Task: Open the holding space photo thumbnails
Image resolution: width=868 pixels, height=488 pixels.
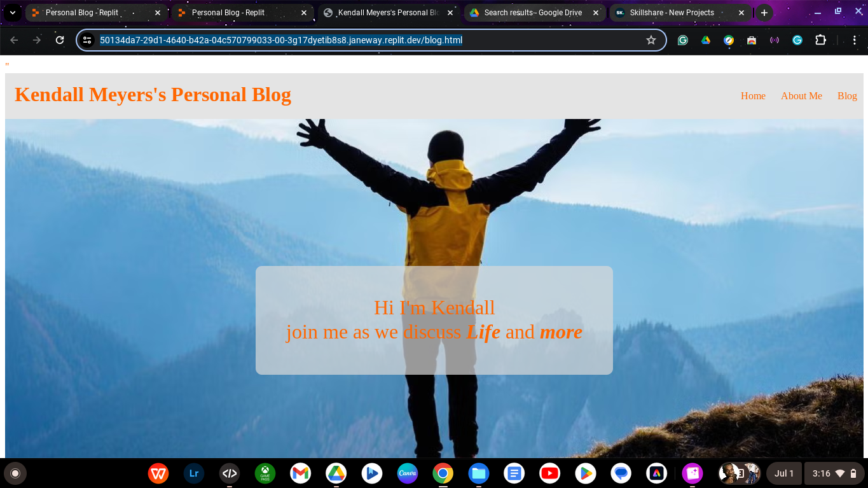Action: (x=740, y=473)
